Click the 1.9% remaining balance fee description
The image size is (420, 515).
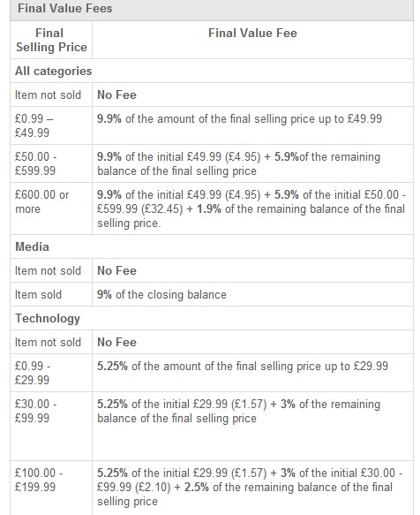click(x=251, y=208)
